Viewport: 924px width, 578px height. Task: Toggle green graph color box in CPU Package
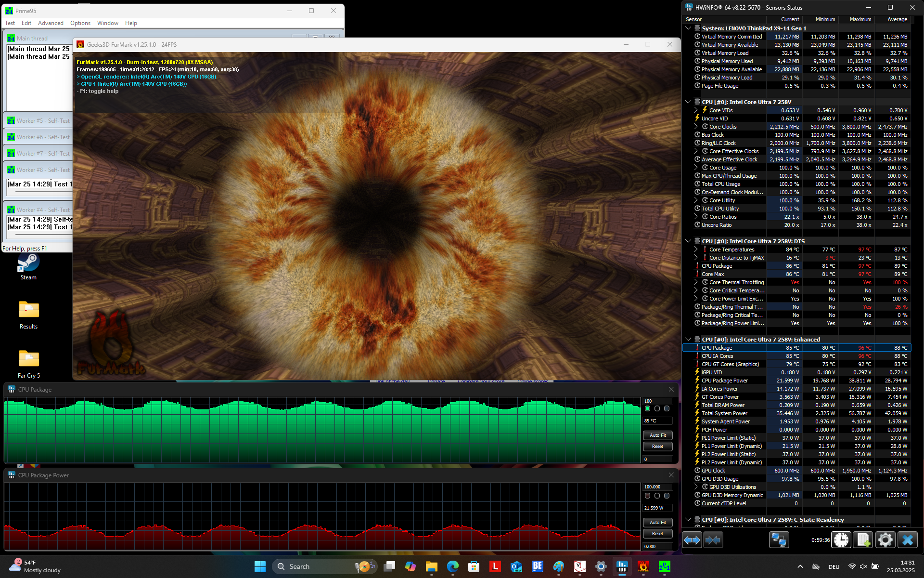coord(648,408)
